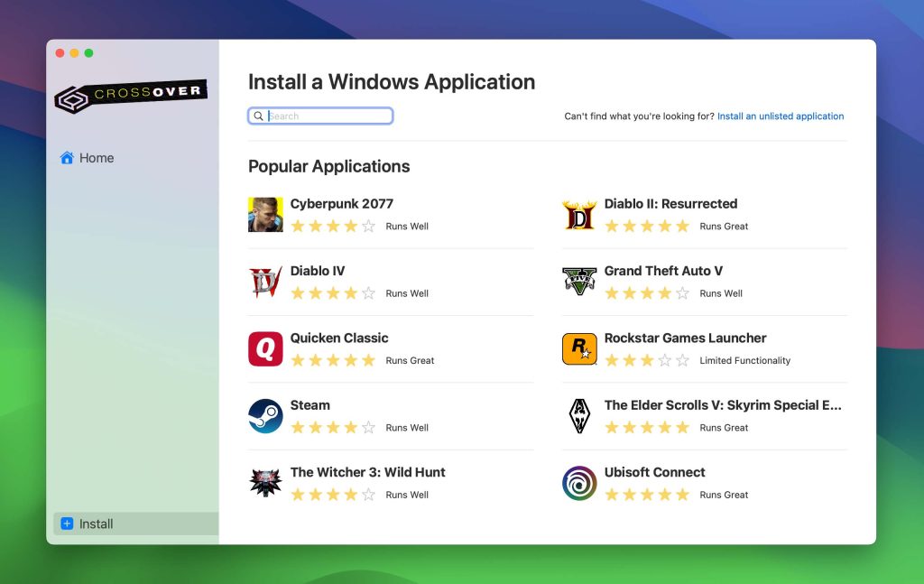Click the star rating for Rockstar Games Launcher
Screen dimensions: 924x584
[x=647, y=360]
